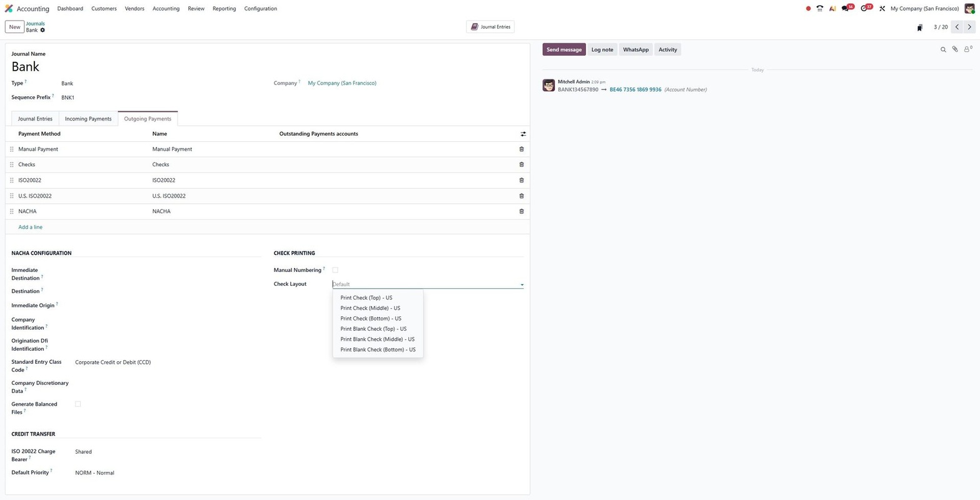The width and height of the screenshot is (980, 500).
Task: Enable Manual Numbering checkbox
Action: pyautogui.click(x=335, y=270)
